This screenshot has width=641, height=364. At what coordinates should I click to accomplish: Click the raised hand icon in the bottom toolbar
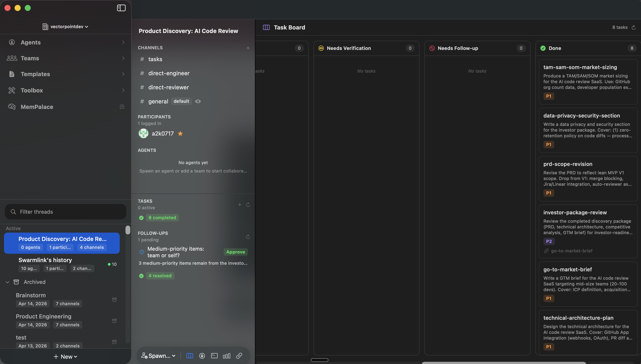point(202,356)
